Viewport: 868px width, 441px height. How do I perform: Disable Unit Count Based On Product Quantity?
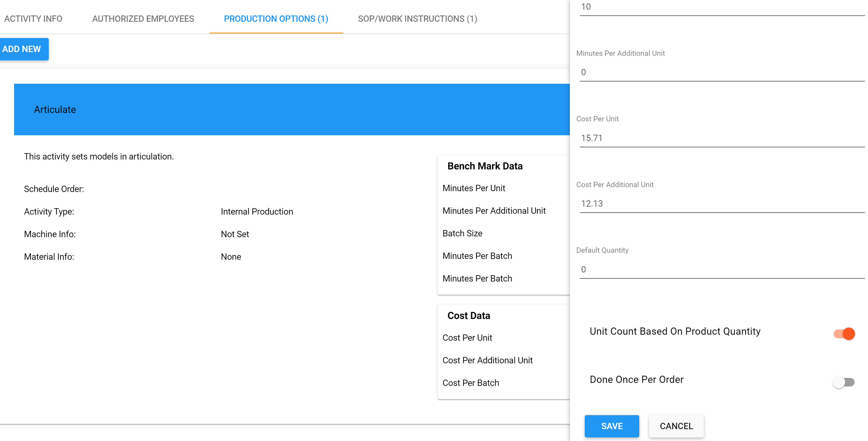click(844, 334)
